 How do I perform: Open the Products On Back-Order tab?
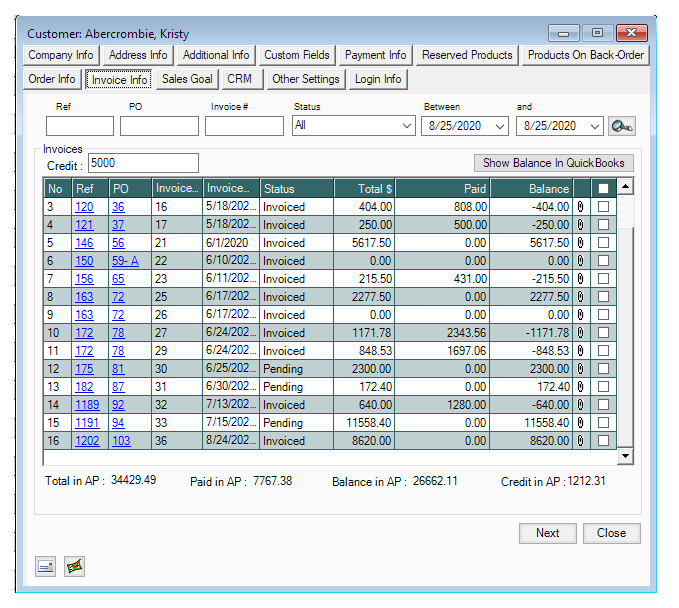tap(585, 55)
